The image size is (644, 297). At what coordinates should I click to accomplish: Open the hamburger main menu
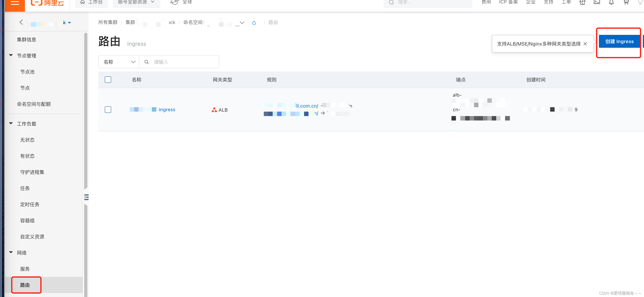tap(15, 3)
